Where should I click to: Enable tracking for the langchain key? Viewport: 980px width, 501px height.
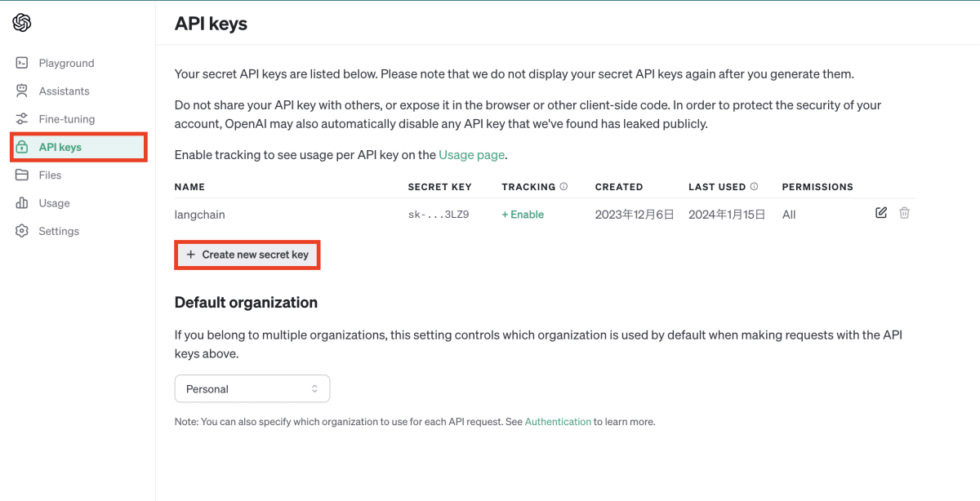coord(523,215)
